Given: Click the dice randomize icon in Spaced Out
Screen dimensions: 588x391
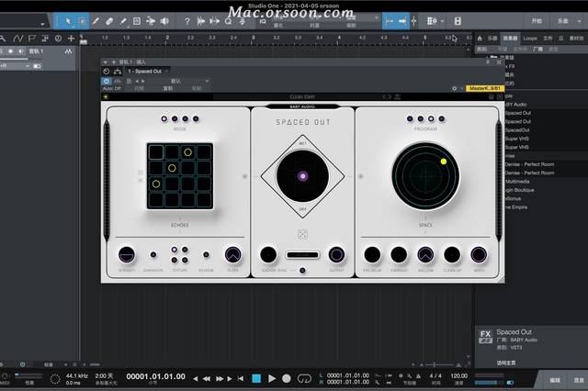Looking at the screenshot, I should coord(302,234).
